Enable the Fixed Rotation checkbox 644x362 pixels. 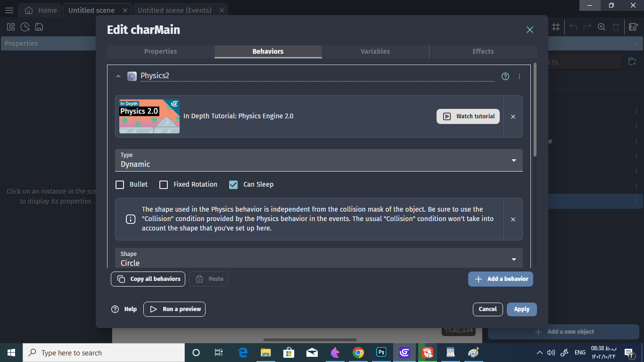[164, 185]
